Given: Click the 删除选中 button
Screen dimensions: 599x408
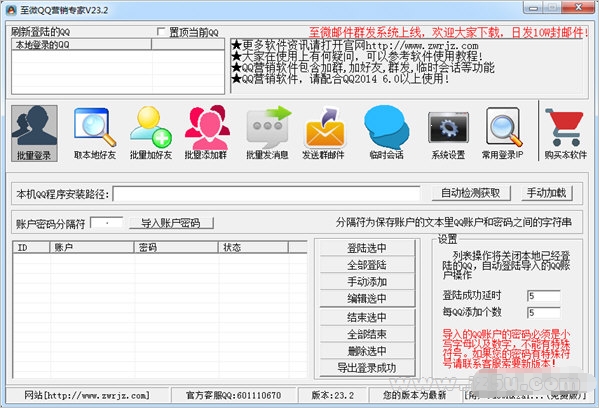Looking at the screenshot, I should [367, 351].
